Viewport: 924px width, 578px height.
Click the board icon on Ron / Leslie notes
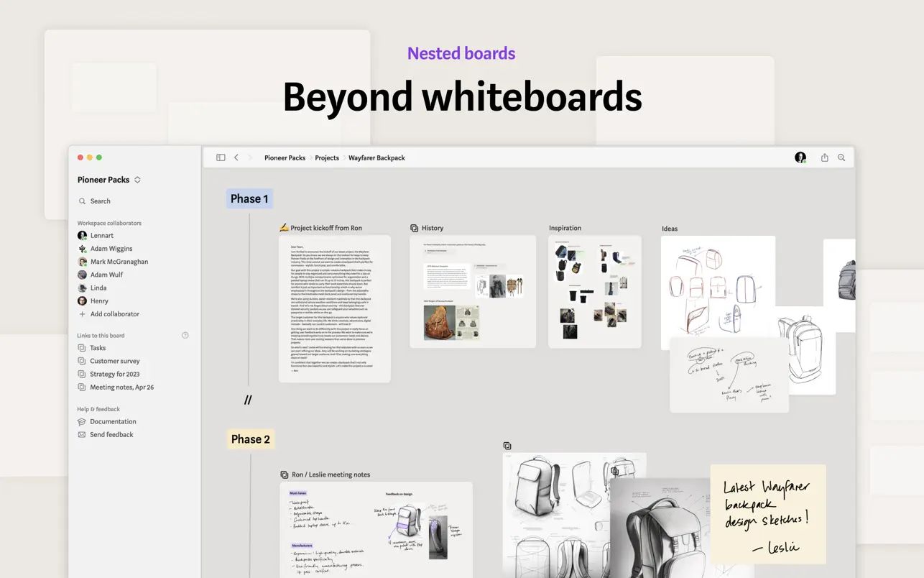point(284,474)
